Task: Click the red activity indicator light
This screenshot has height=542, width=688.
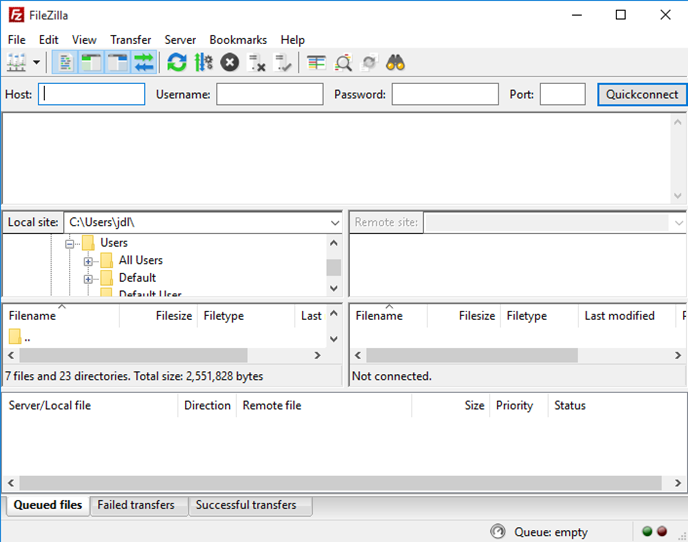Action: [x=662, y=531]
